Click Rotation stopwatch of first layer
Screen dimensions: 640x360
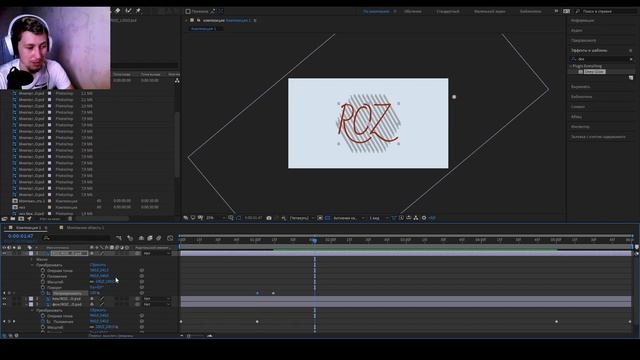[43, 288]
